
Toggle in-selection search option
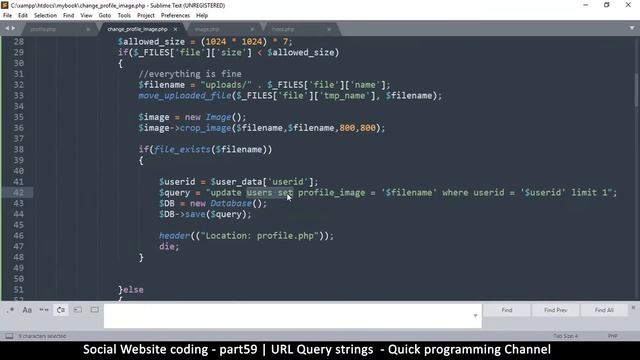(x=78, y=310)
